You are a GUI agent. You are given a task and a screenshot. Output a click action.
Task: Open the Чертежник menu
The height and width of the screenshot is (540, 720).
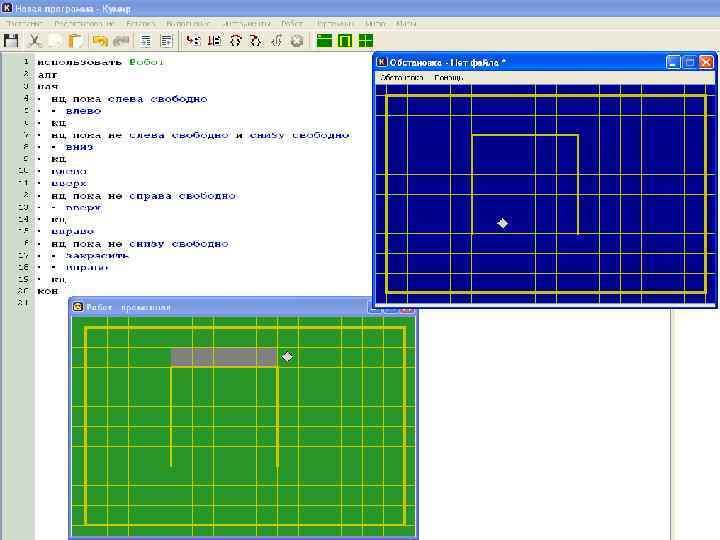pyautogui.click(x=335, y=23)
